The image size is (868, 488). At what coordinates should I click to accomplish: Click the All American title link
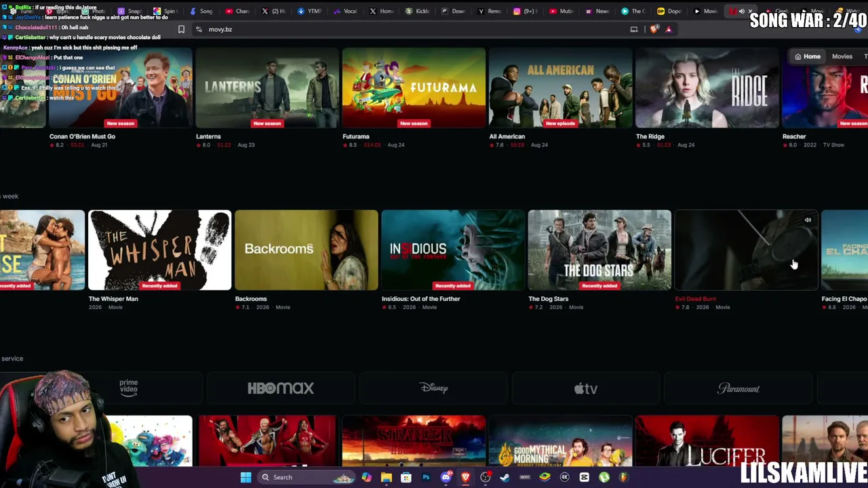[507, 136]
